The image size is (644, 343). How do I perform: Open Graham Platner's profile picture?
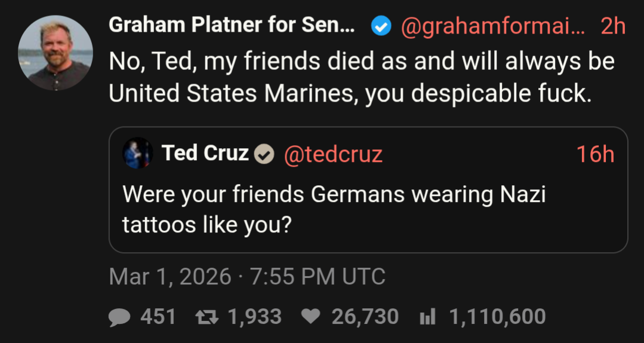(x=56, y=53)
